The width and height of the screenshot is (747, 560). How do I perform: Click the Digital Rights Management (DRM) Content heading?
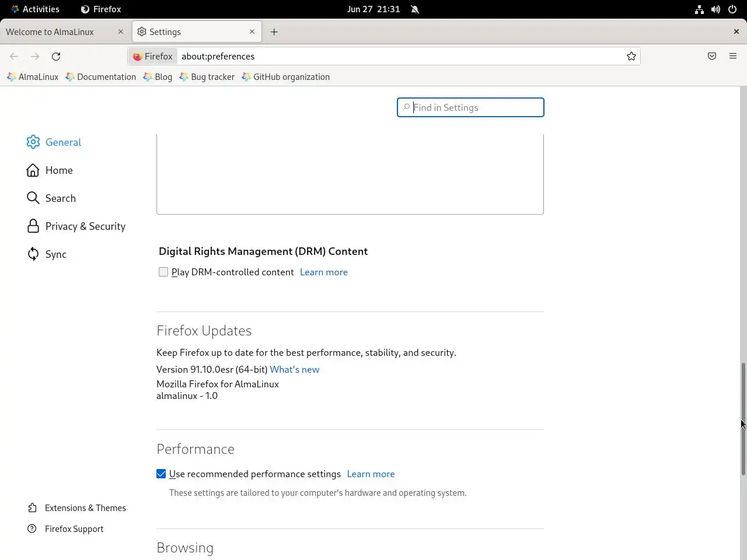point(263,251)
